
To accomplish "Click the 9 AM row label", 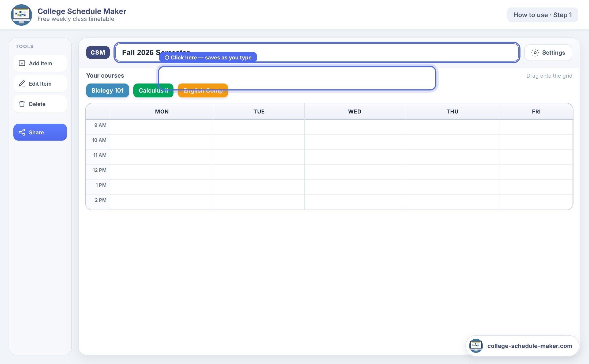I will (100, 125).
